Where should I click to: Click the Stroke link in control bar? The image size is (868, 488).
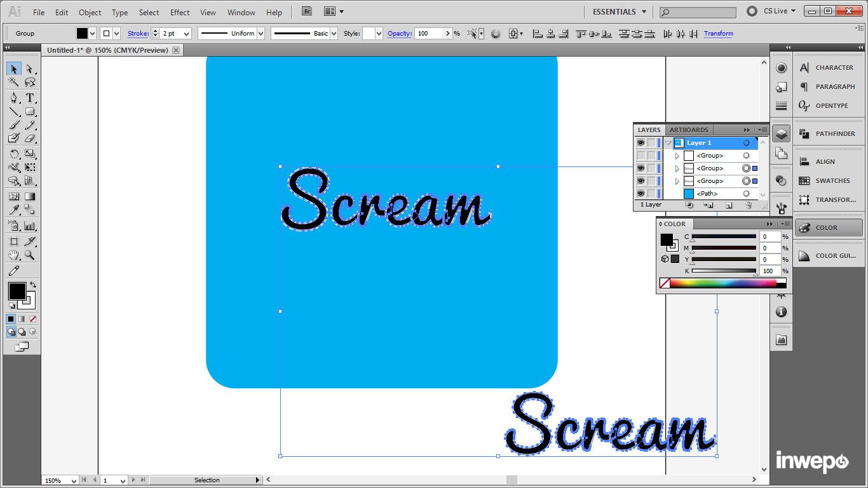pyautogui.click(x=138, y=34)
